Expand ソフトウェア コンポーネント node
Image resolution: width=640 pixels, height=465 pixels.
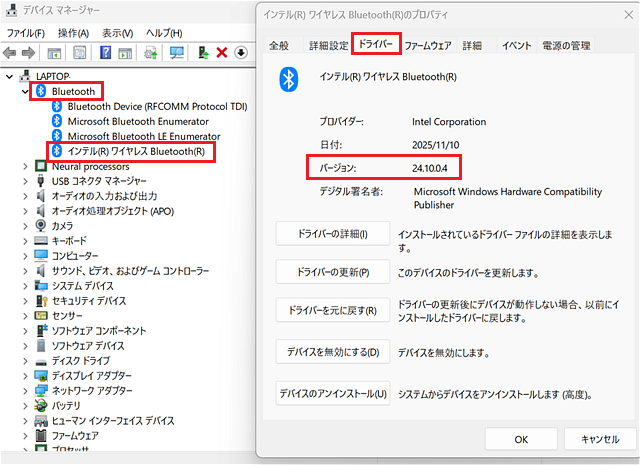(x=25, y=331)
